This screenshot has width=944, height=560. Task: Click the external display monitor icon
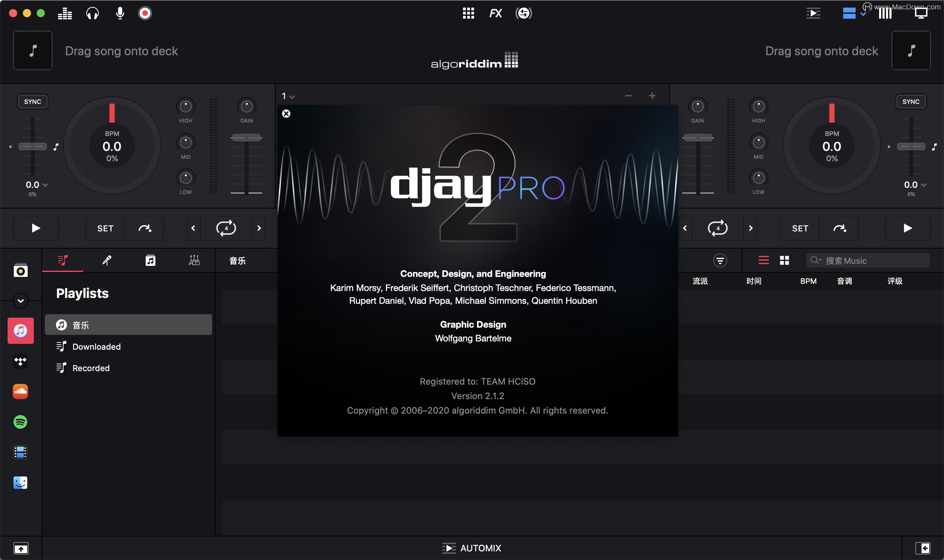click(x=921, y=13)
